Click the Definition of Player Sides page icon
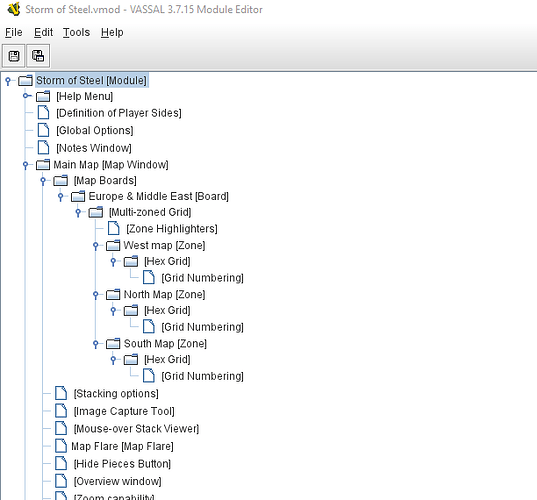This screenshot has height=500, width=537. 43,112
